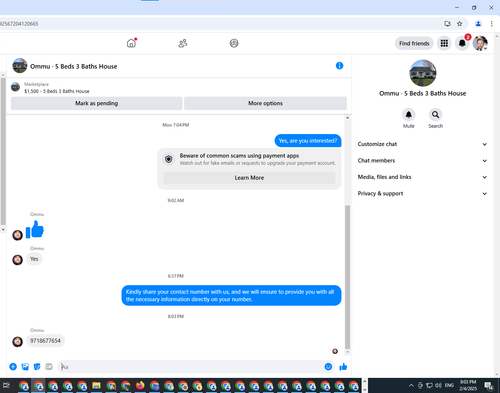Open the notification center in taskbar

(489, 386)
